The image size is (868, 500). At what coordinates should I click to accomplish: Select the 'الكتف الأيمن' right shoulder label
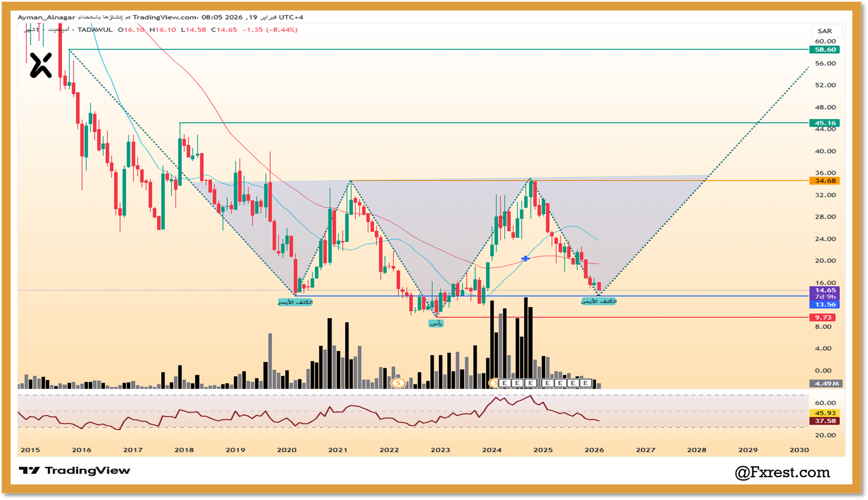(x=599, y=301)
